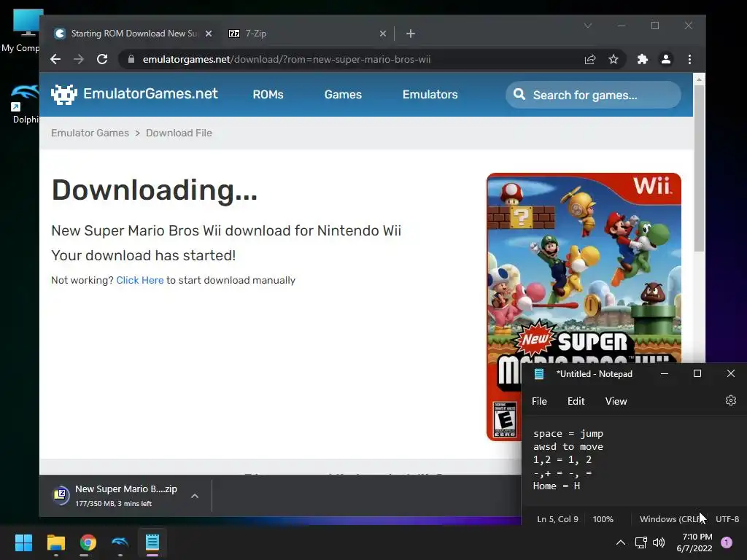Open volume control tray icon
This screenshot has height=560, width=747.
coord(659,542)
